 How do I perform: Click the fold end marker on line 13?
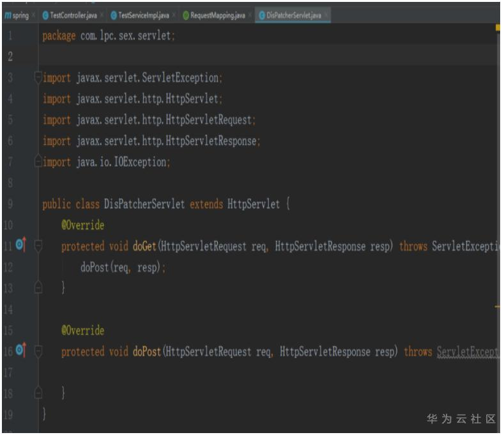38,287
